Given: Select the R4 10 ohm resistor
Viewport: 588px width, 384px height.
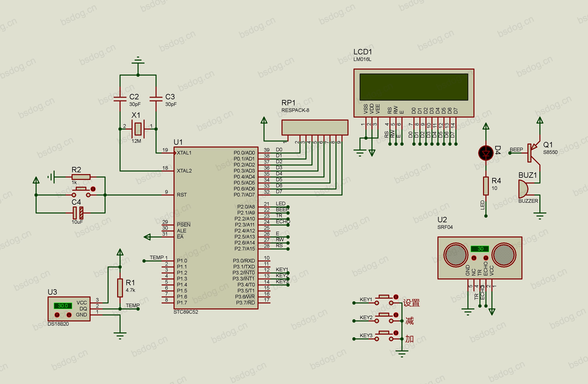Looking at the screenshot, I should coord(486,186).
